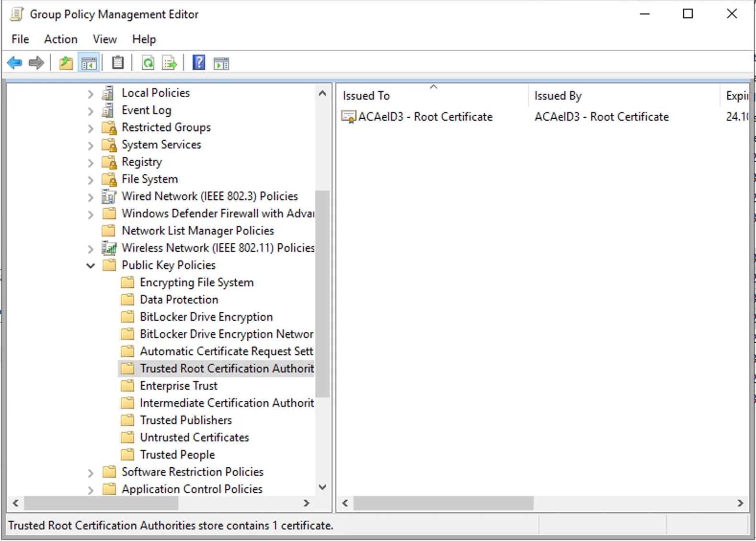Viewport: 756px width, 541px height.
Task: Click the clipboard Paste toolbar icon
Action: (118, 63)
